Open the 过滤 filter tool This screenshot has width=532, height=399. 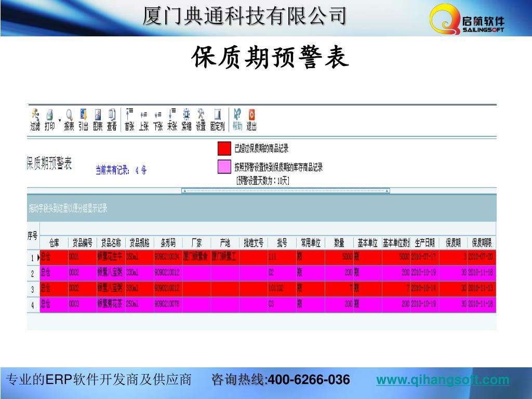tap(35, 119)
